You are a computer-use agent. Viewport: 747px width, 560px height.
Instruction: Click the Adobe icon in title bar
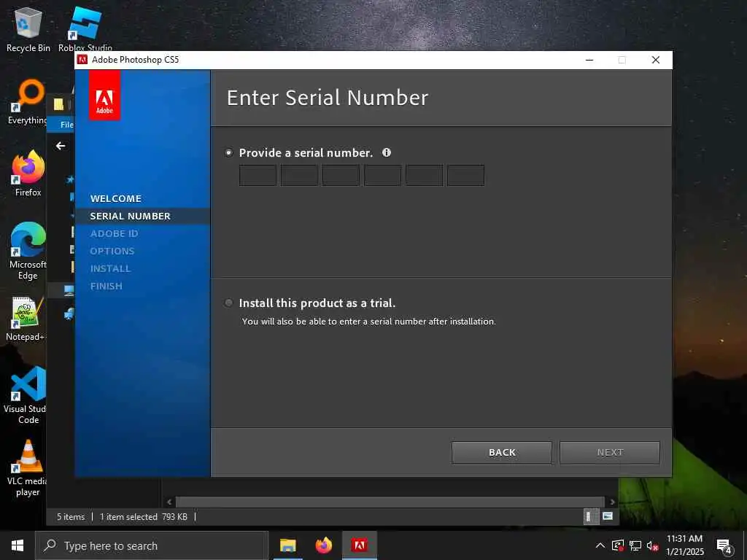[82, 60]
